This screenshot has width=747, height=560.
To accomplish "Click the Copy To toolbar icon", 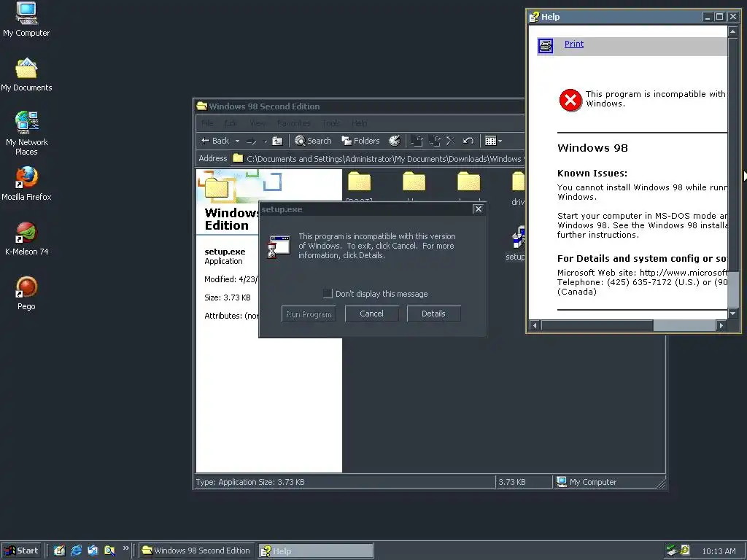I will pos(434,141).
